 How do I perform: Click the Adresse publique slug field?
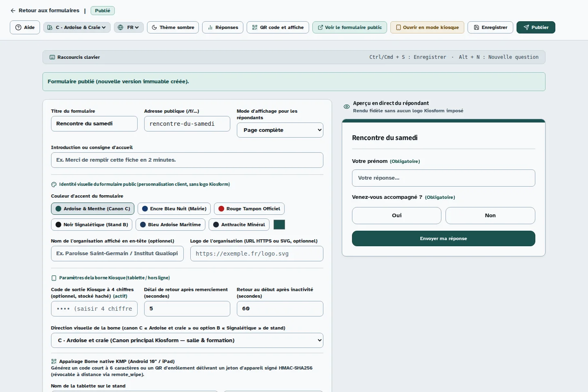(x=187, y=124)
